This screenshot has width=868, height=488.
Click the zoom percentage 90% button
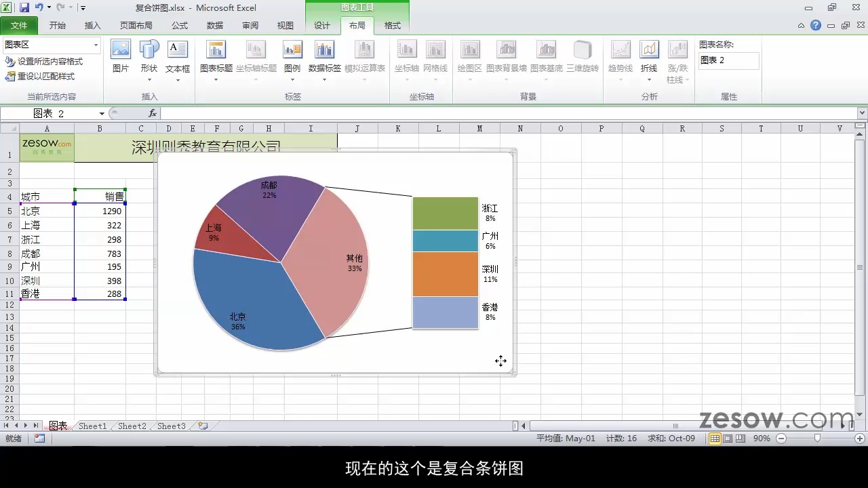click(762, 439)
